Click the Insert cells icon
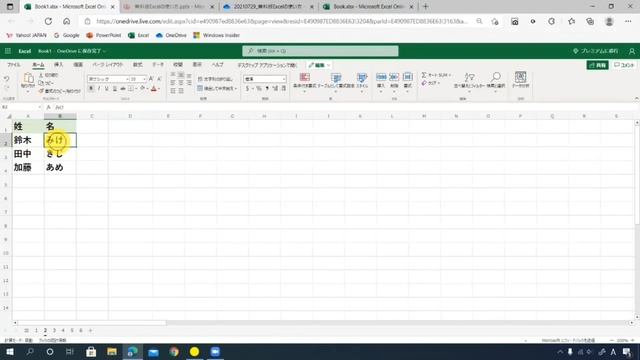 click(x=381, y=77)
